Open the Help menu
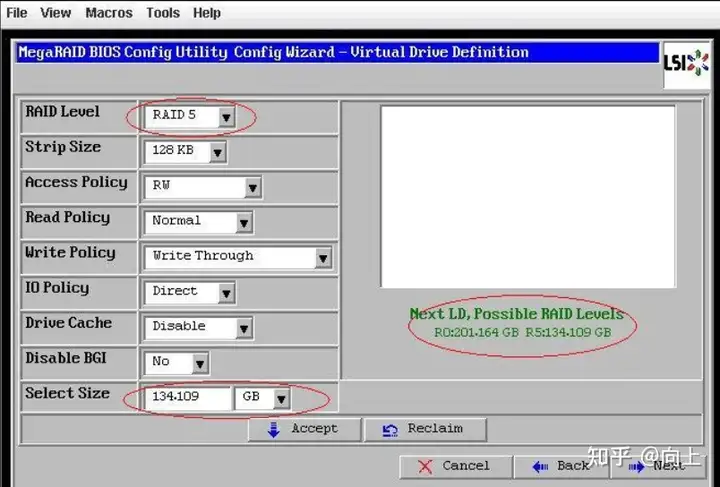This screenshot has height=487, width=720. coord(207,13)
